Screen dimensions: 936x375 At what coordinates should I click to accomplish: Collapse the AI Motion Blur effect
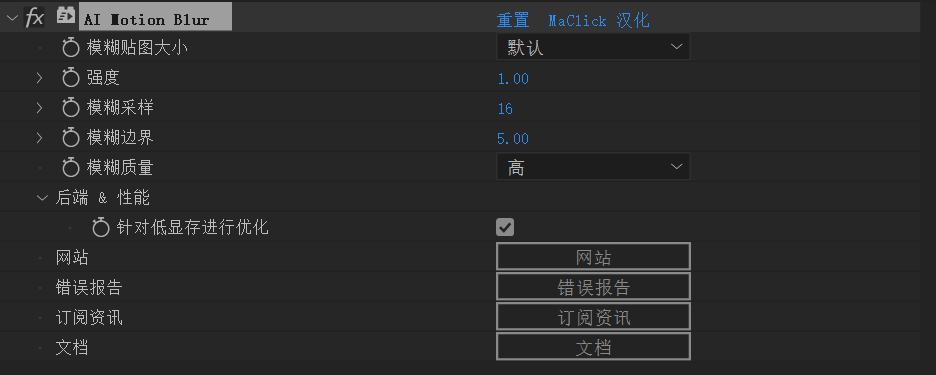click(x=12, y=18)
